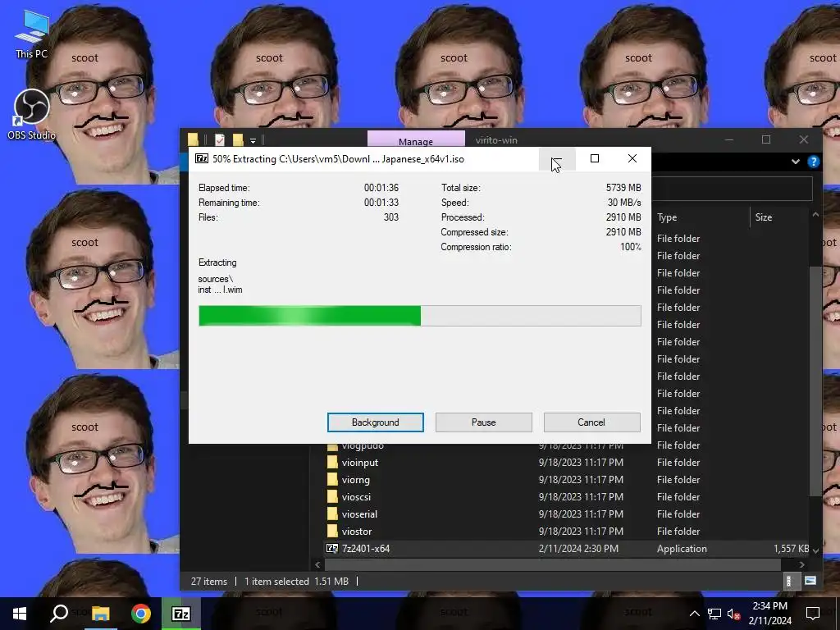Click the Properties checkmark quick access icon
This screenshot has width=840, height=630.
point(220,139)
